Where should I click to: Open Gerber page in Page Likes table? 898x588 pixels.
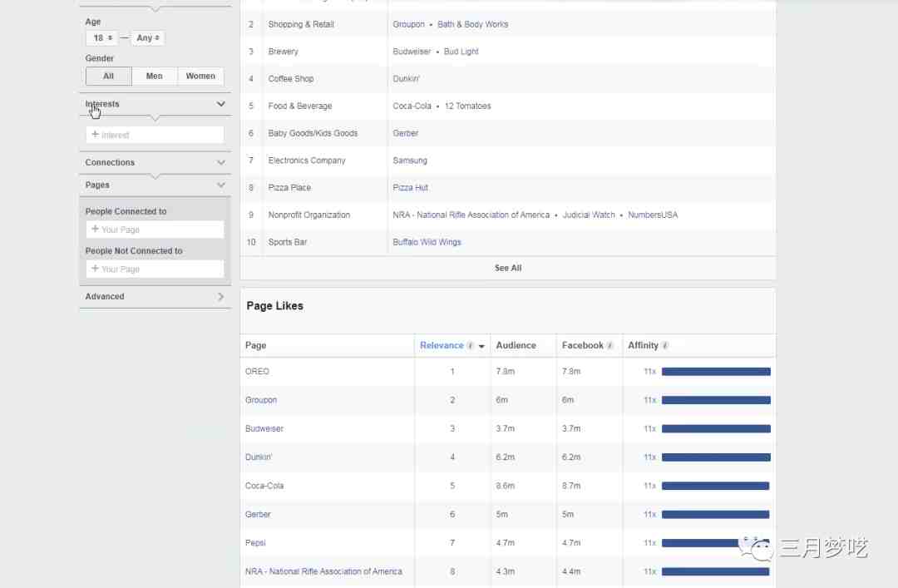click(x=258, y=515)
